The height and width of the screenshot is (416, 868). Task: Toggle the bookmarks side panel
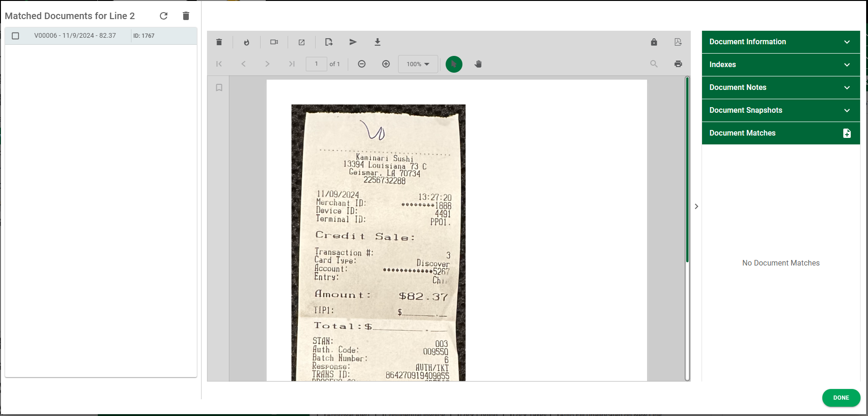pos(219,88)
